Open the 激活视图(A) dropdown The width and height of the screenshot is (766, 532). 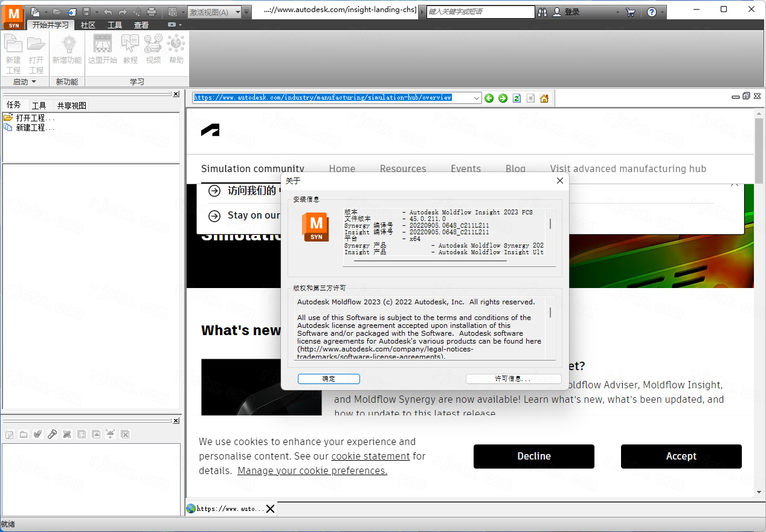tap(238, 12)
